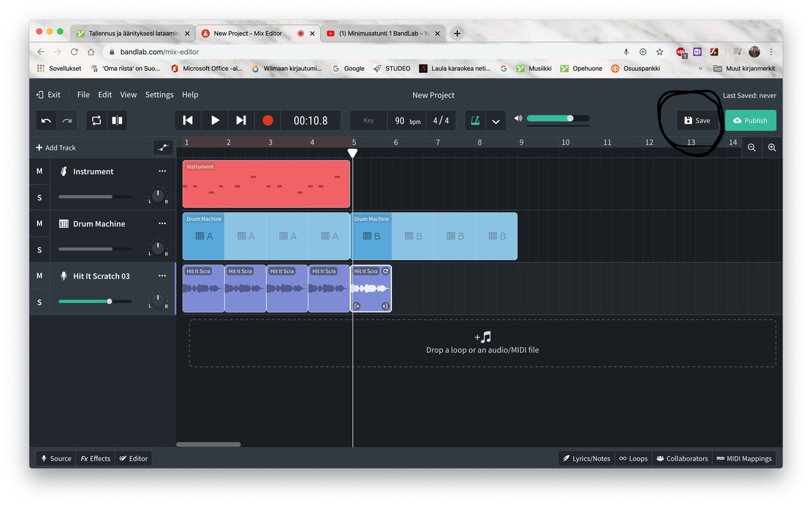Open metronome settings dropdown arrow

click(496, 121)
